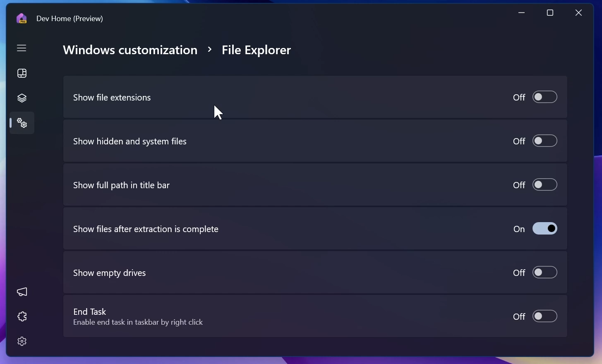602x364 pixels.
Task: Open the navigation menu via hamburger icon
Action: click(x=21, y=48)
